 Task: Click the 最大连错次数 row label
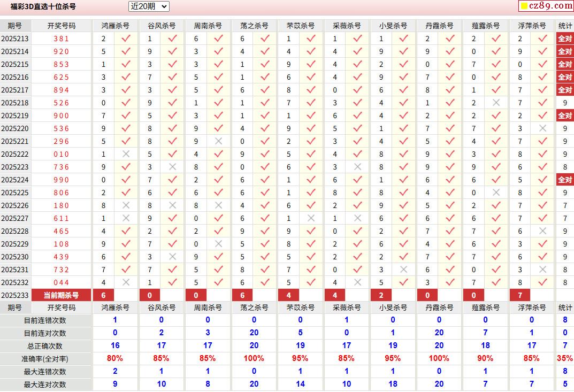45,372
